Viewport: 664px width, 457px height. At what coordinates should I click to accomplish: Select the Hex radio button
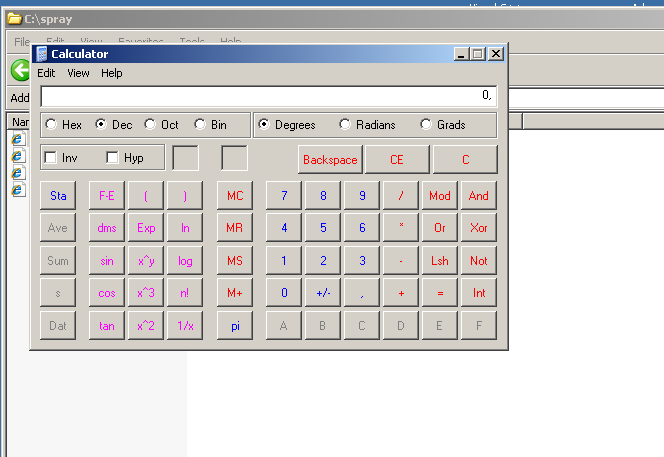point(51,125)
